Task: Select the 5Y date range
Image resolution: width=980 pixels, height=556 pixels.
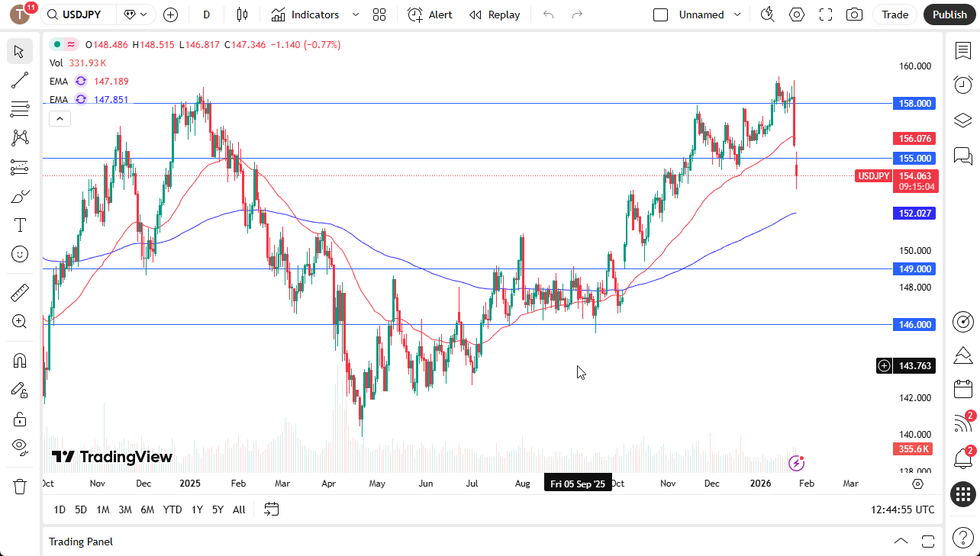Action: (x=218, y=509)
